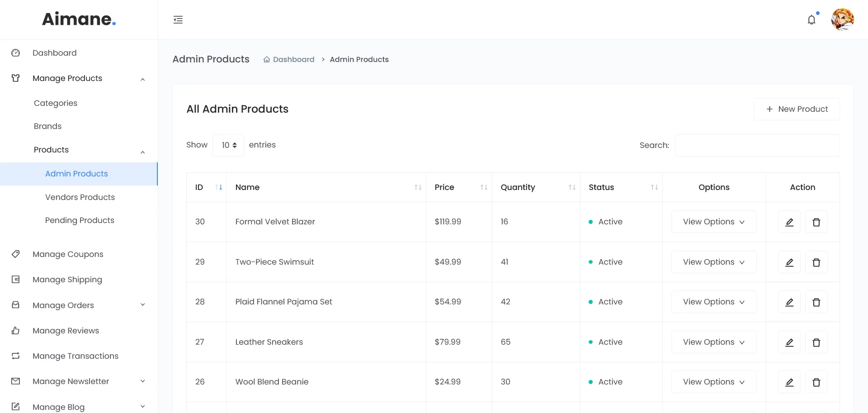Edit the Plaid Flannel Pajama Set product

tap(789, 302)
